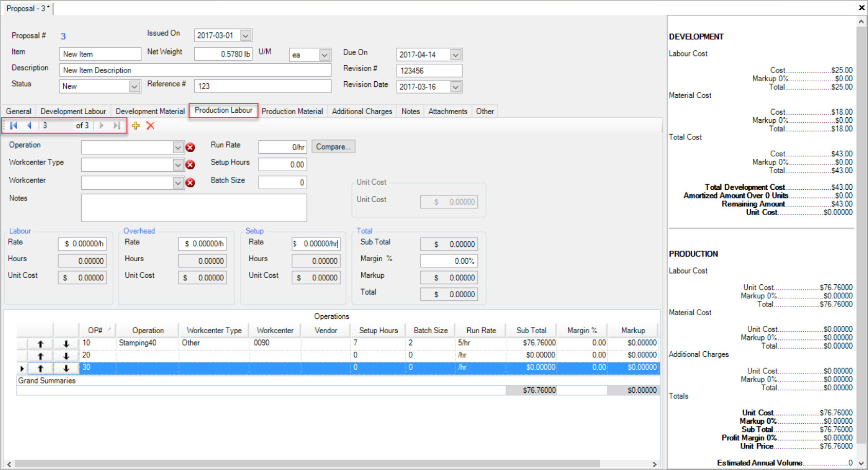Sort by OP# column header
868x470 pixels.
[98, 330]
